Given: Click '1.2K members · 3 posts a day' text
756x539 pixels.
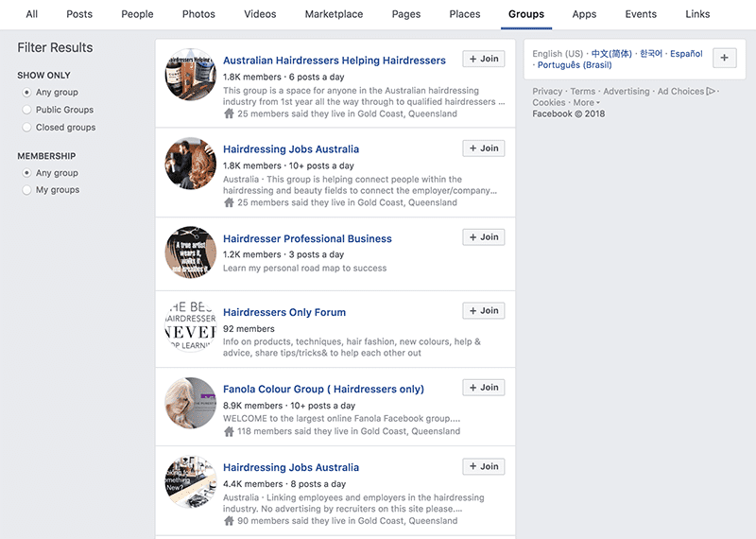Looking at the screenshot, I should (x=283, y=254).
